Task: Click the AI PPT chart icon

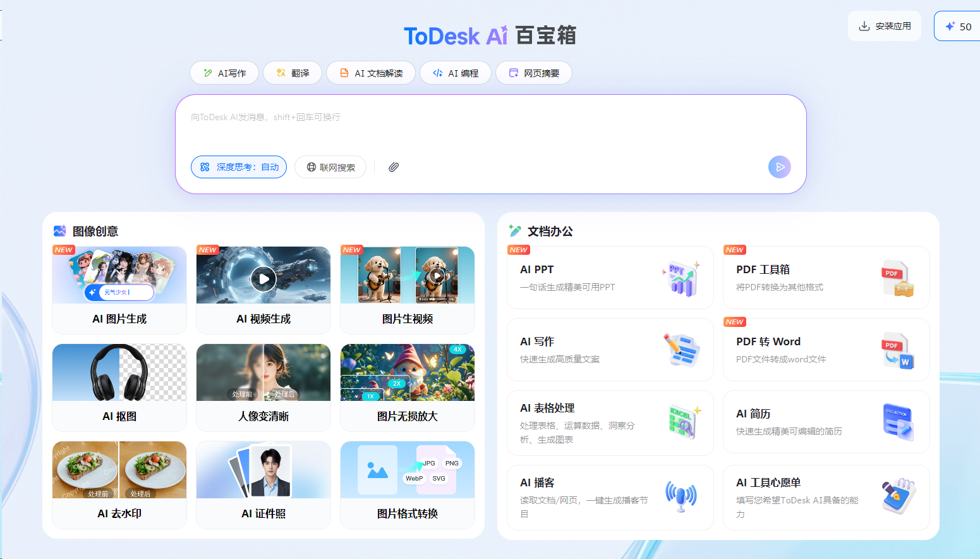Action: [681, 278]
